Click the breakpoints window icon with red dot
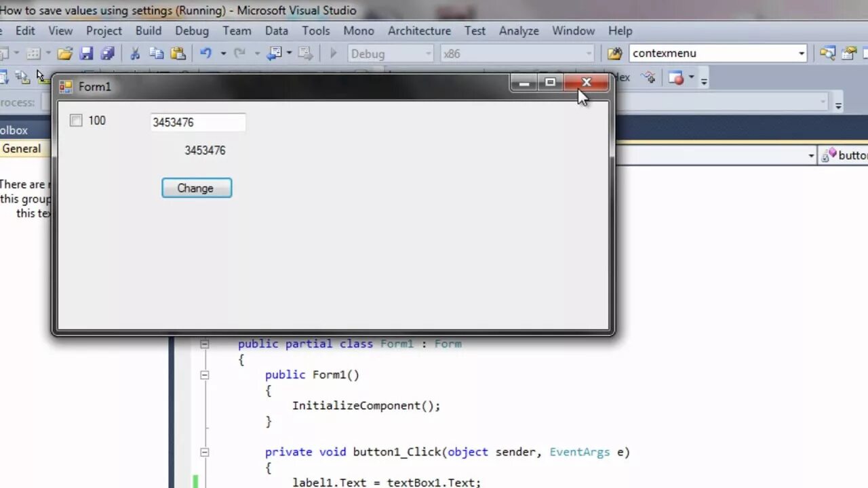This screenshot has height=488, width=868. [675, 77]
